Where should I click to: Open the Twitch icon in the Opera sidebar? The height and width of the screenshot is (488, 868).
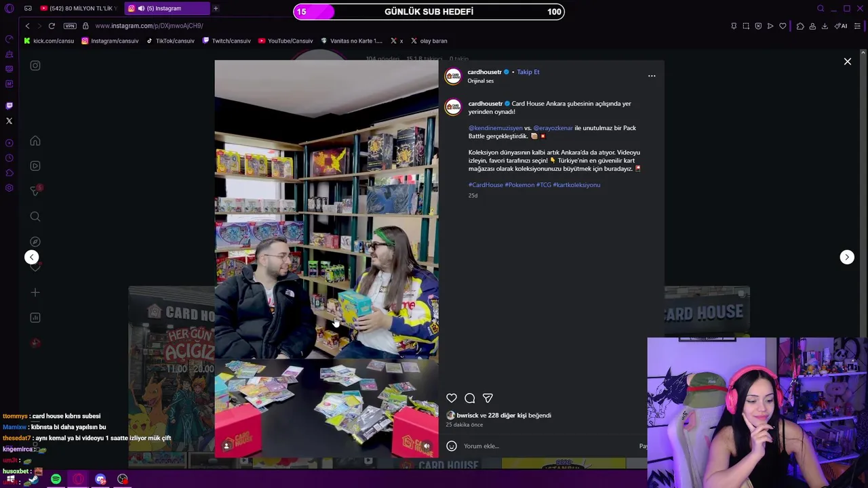[9, 106]
